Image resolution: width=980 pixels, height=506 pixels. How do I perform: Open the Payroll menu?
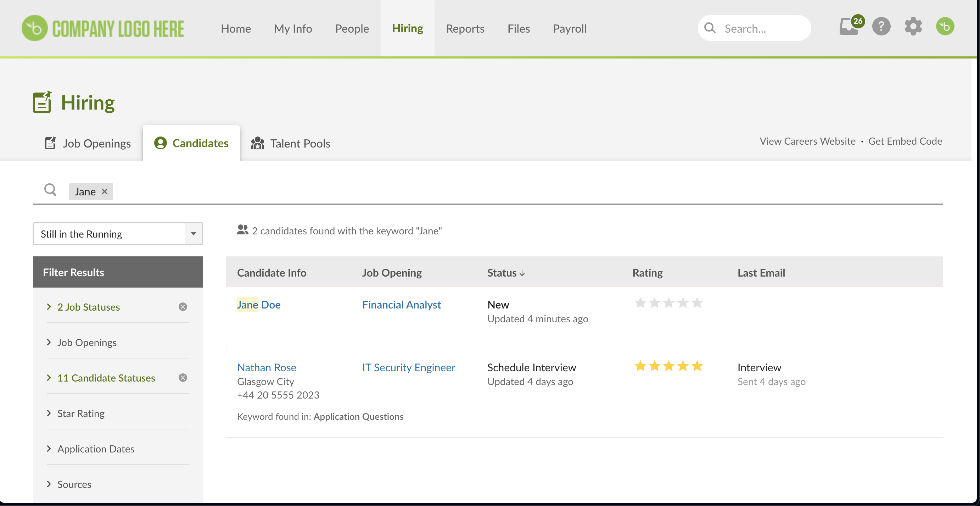(570, 29)
